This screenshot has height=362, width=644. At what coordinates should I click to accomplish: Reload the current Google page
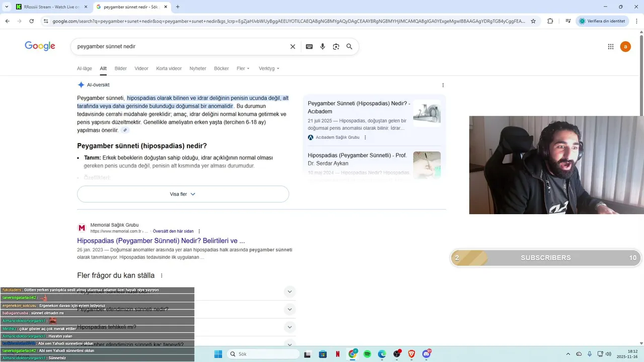[x=32, y=21]
